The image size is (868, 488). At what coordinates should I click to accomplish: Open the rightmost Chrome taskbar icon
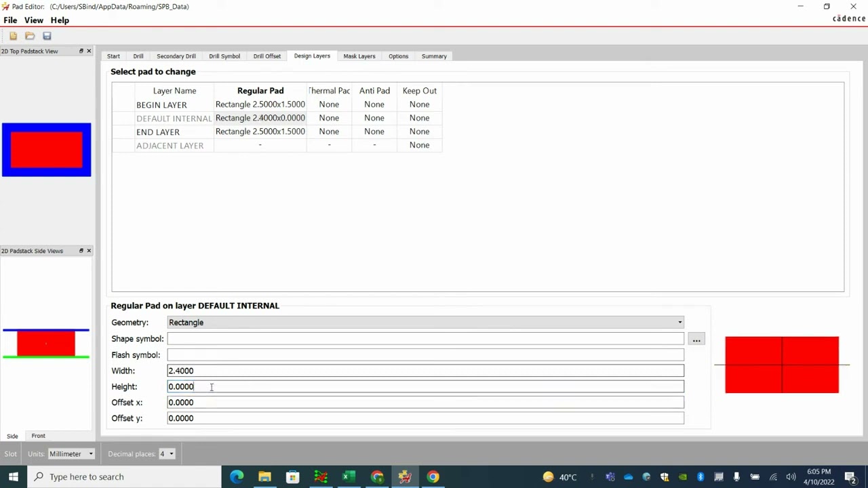[433, 476]
